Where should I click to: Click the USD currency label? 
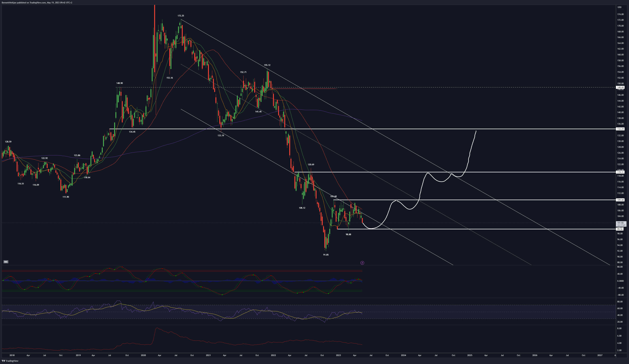(x=619, y=7)
